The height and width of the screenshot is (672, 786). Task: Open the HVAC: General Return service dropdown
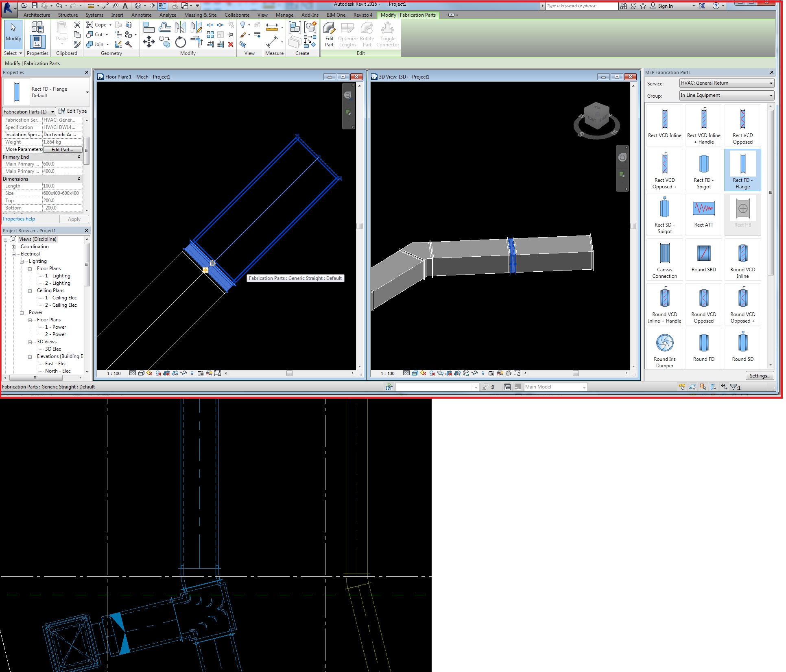tap(771, 83)
